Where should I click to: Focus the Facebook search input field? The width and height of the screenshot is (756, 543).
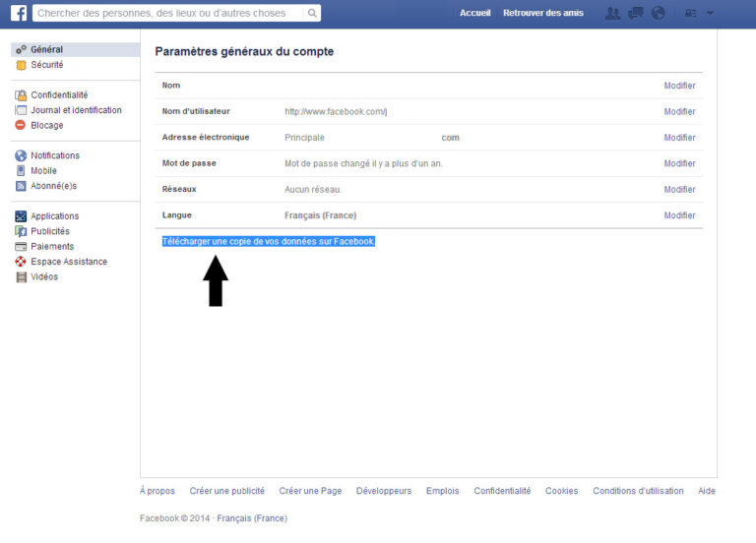point(167,14)
